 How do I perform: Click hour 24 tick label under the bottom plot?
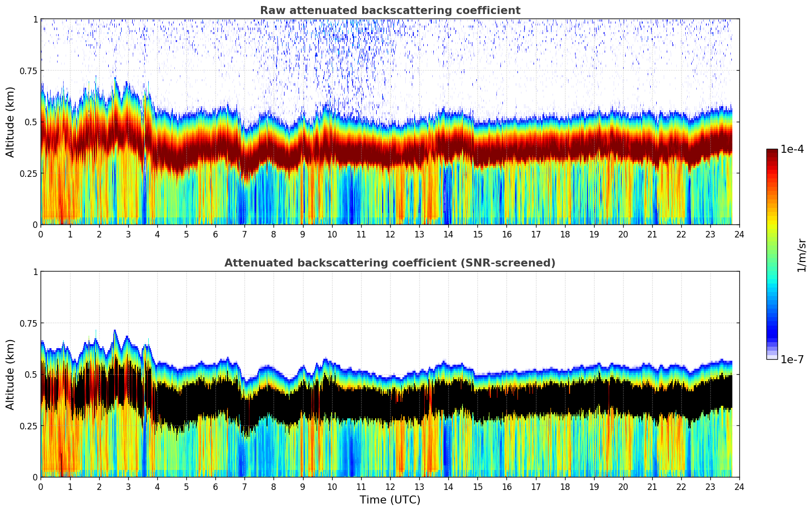tap(739, 487)
